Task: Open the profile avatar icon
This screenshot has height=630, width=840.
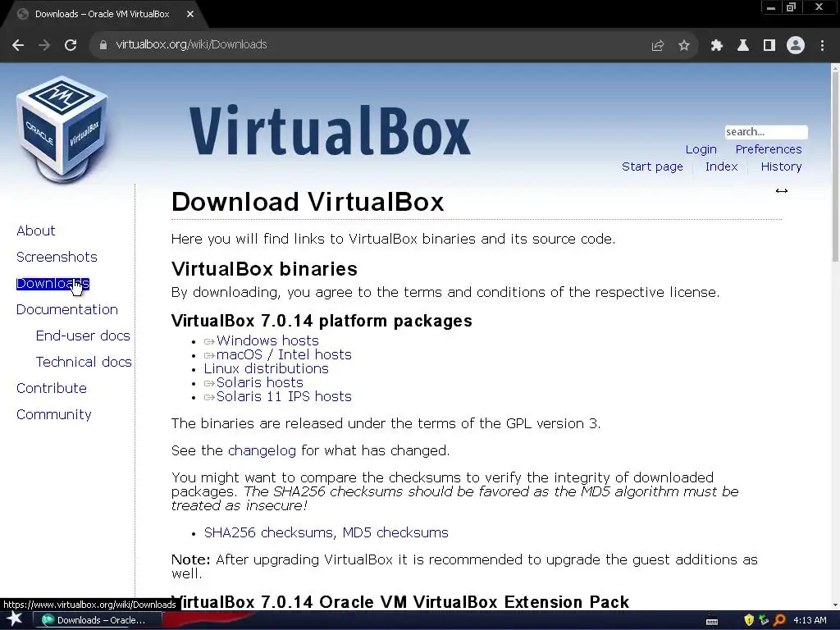Action: point(796,45)
